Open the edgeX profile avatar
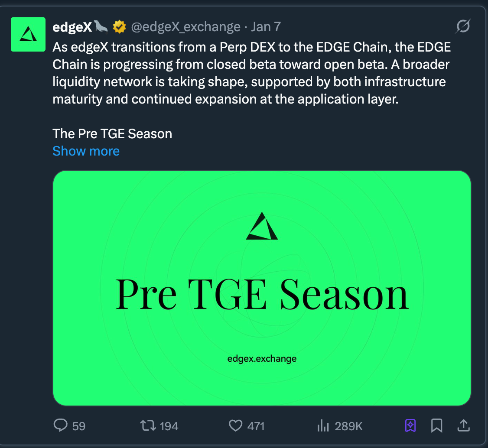 (x=28, y=34)
